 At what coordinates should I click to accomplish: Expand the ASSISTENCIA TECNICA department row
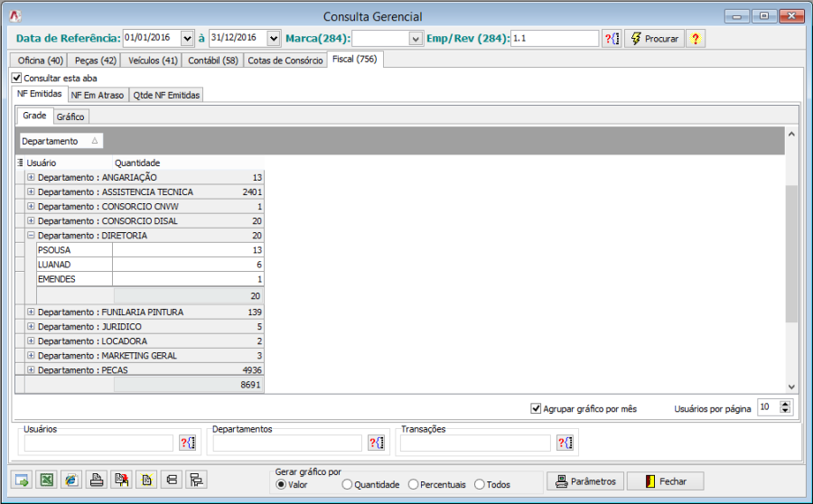tap(31, 191)
